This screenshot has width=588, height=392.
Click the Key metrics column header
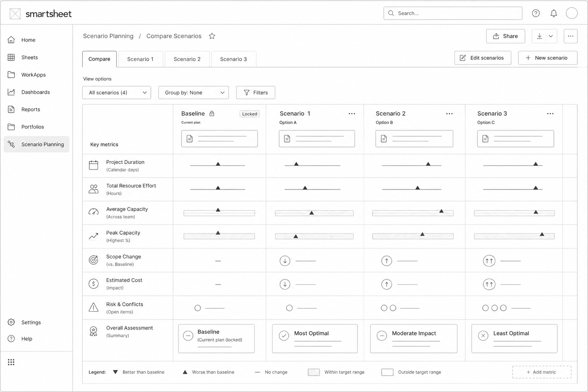click(104, 144)
